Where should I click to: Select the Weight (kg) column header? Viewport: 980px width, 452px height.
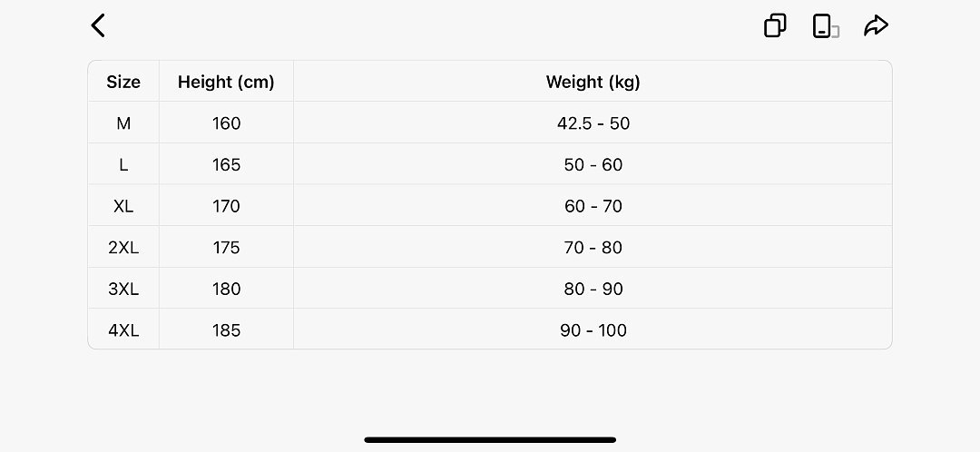click(593, 82)
